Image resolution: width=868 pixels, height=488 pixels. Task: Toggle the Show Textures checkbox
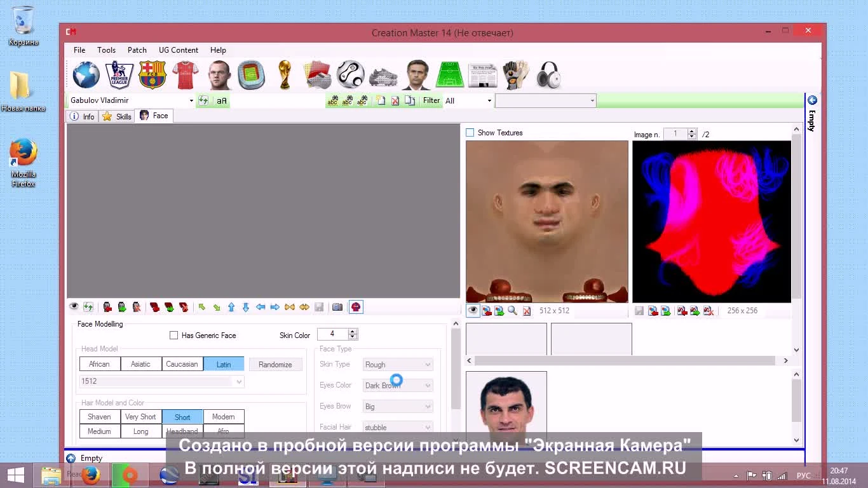[x=470, y=132]
